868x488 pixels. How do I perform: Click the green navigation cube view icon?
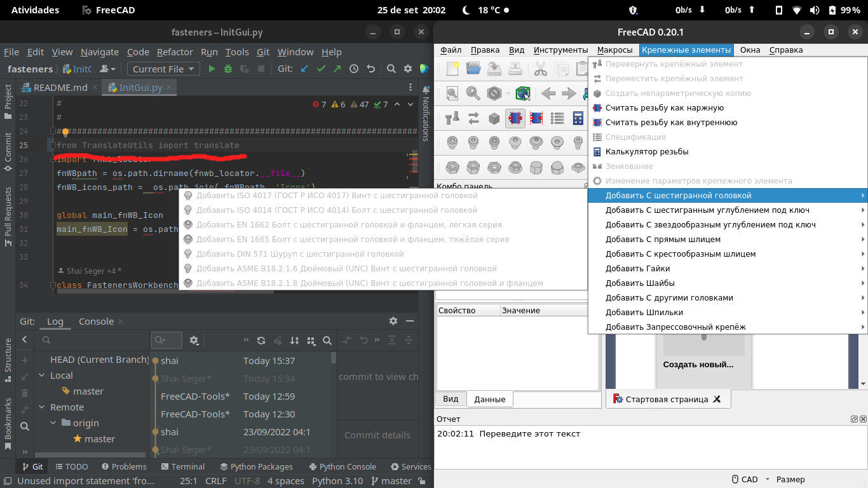pos(523,93)
